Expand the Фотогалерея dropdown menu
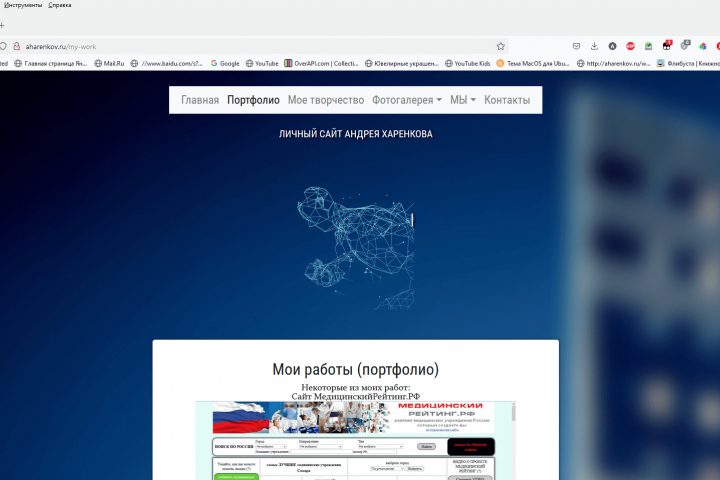This screenshot has height=480, width=720. pyautogui.click(x=406, y=100)
